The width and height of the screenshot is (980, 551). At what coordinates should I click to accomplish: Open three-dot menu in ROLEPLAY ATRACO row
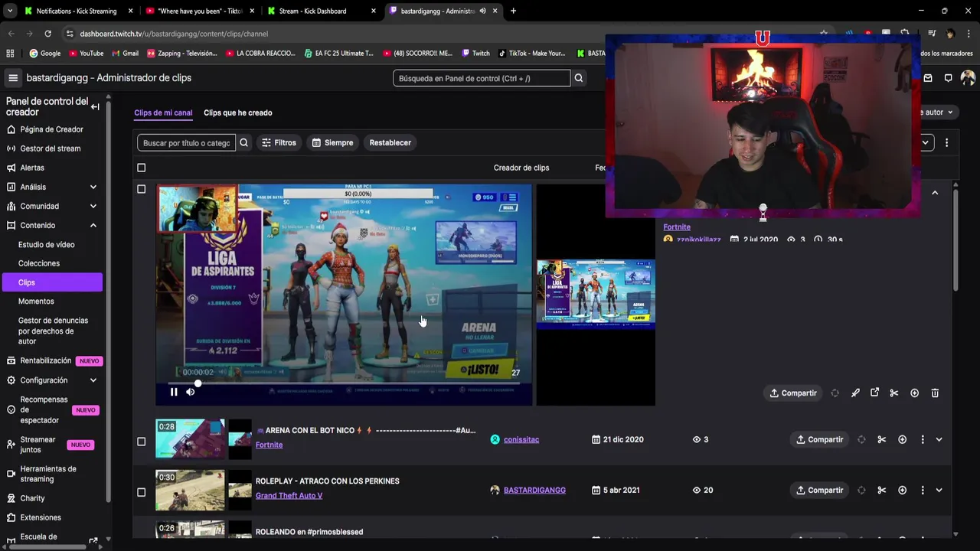[922, 490]
